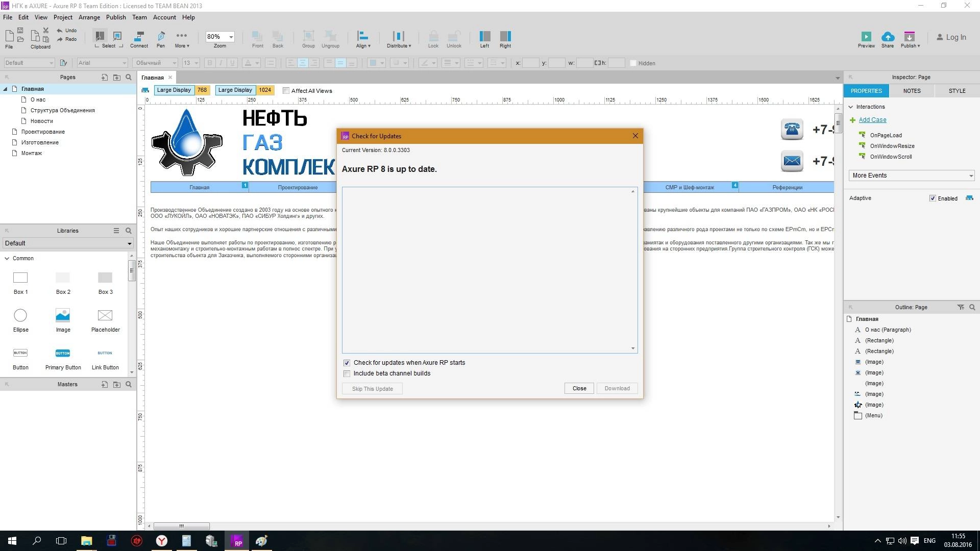980x551 pixels.
Task: Search the Masters panel
Action: point(129,384)
